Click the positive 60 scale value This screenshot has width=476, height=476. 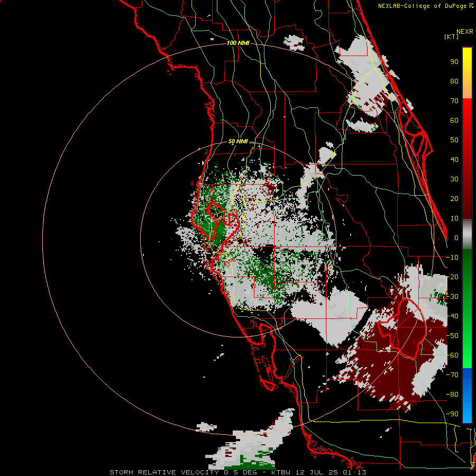[454, 120]
